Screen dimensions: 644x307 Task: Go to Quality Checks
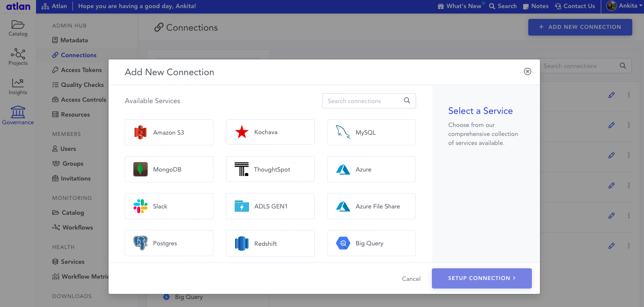pyautogui.click(x=78, y=85)
